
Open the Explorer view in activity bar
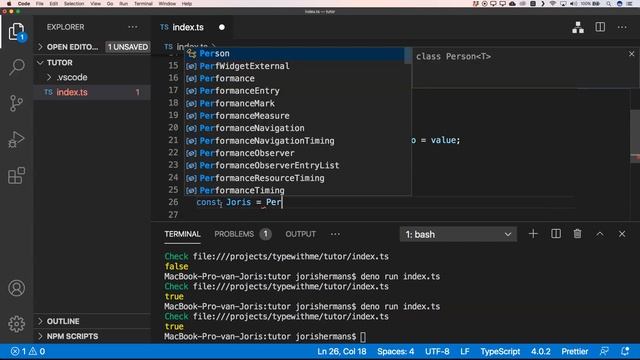pos(16,31)
